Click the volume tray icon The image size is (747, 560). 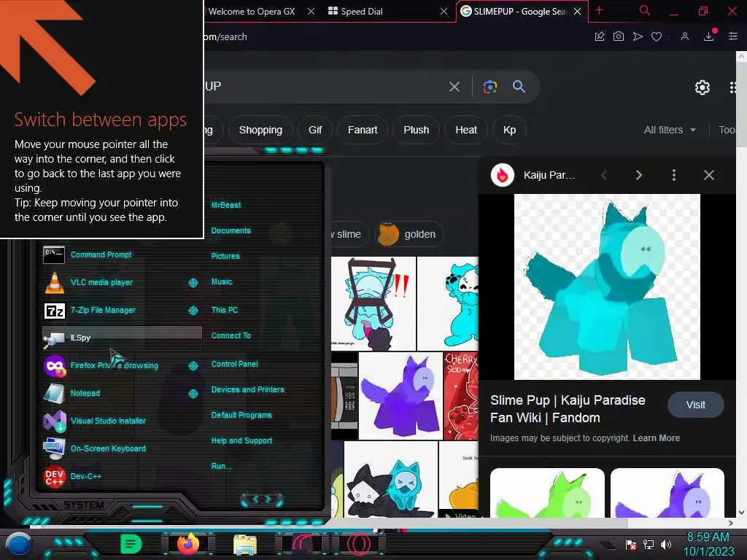(666, 544)
